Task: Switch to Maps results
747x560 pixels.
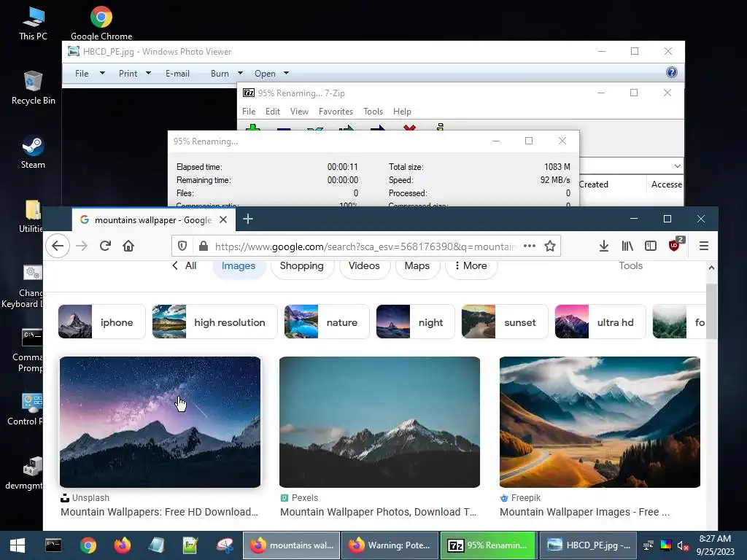Action: click(417, 265)
